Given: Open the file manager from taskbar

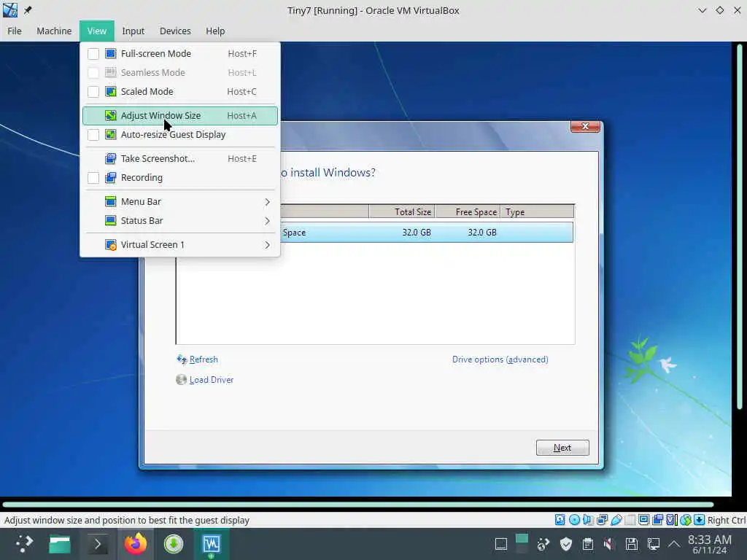Looking at the screenshot, I should point(60,544).
